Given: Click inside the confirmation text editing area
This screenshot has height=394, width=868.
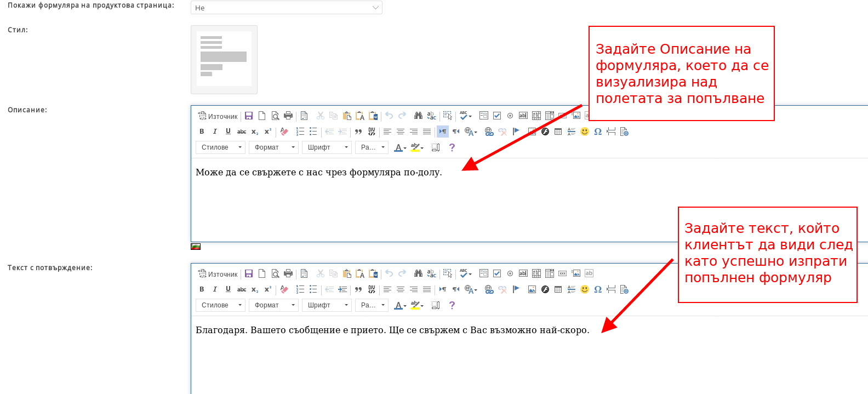Looking at the screenshot, I should click(438, 356).
